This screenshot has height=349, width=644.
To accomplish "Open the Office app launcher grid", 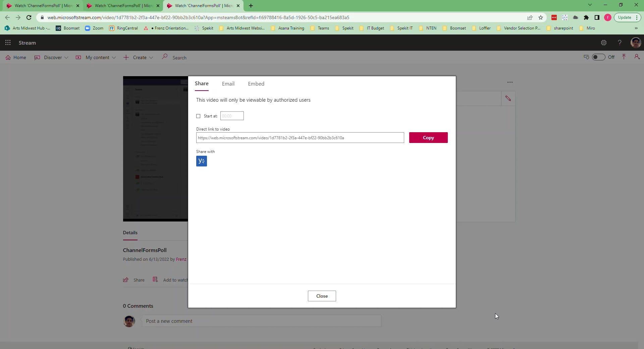I will click(8, 43).
